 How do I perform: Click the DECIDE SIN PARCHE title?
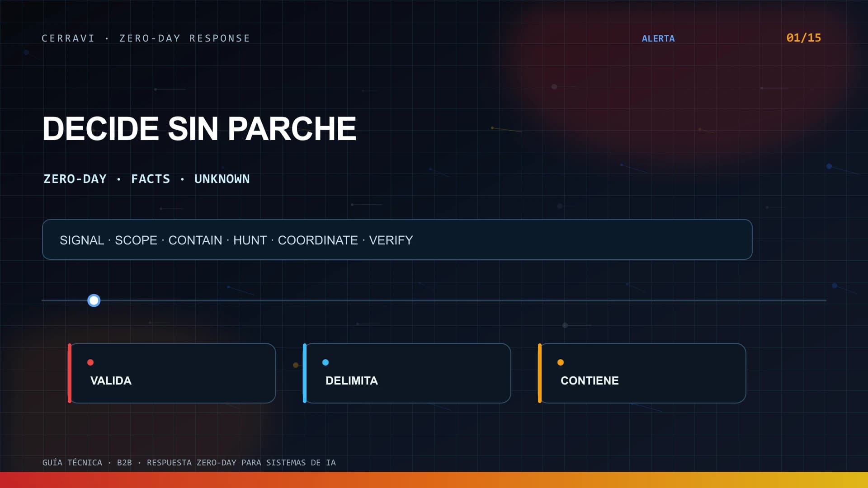[199, 129]
